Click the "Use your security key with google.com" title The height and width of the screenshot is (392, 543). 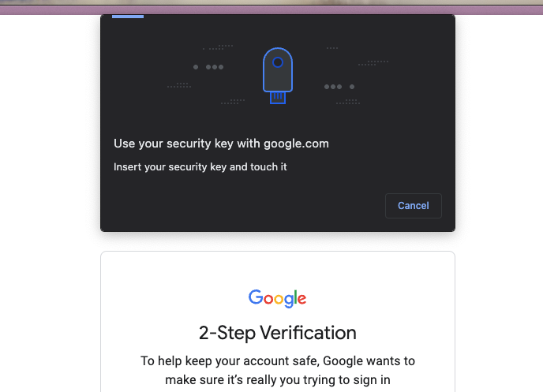click(221, 144)
